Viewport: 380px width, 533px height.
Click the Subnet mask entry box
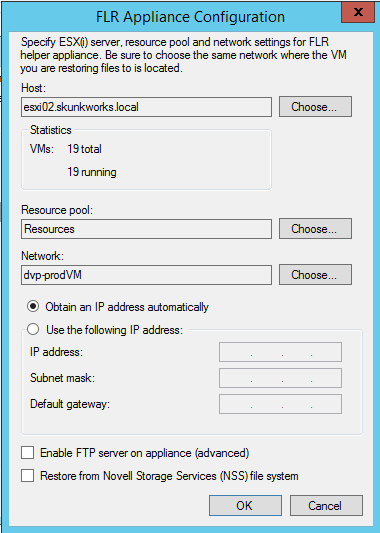click(x=280, y=378)
